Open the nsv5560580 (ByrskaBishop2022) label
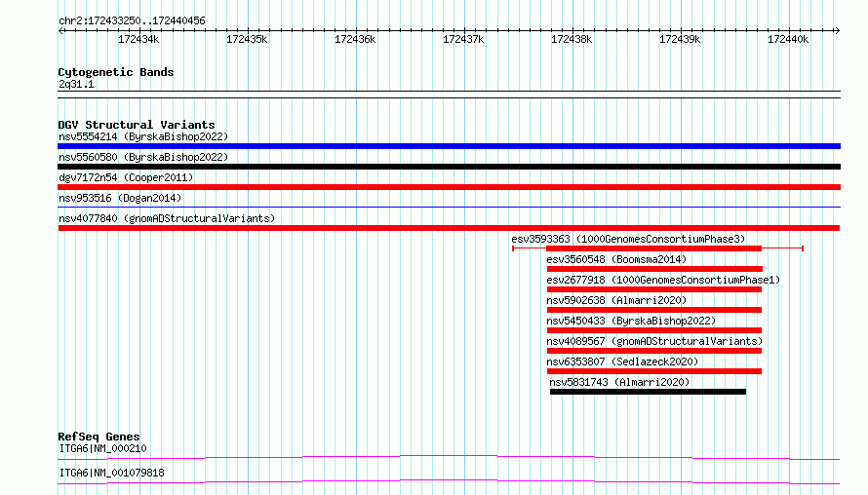Screen dimensions: 868x495 [x=143, y=157]
